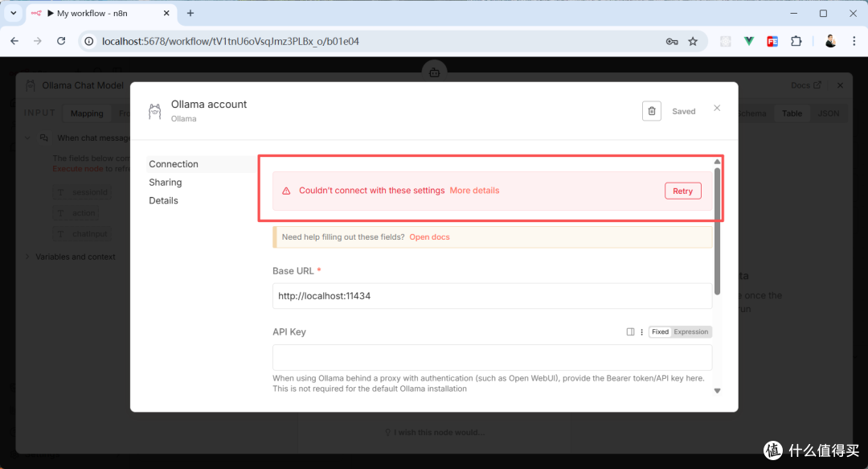Open the Extensions puzzle menu
Viewport: 868px width, 469px height.
point(796,42)
